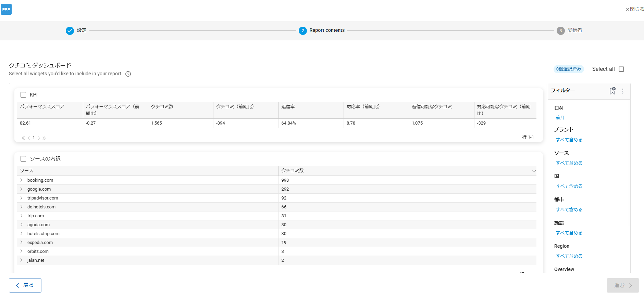
Task: Click the app logo icon
Action: 6,9
